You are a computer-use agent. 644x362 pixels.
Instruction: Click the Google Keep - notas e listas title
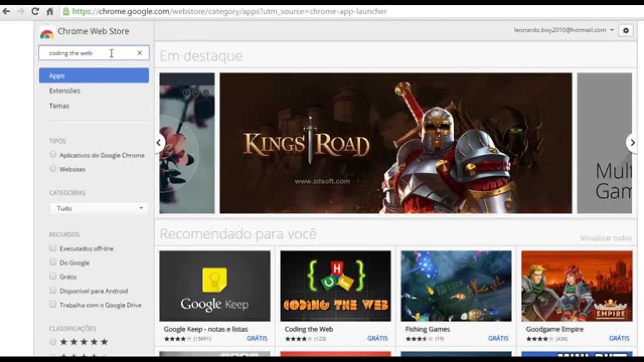coord(206,329)
